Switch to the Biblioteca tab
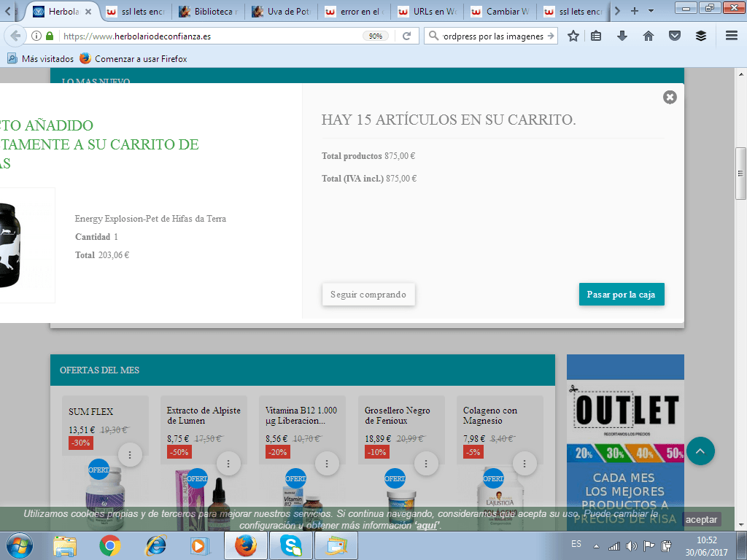This screenshot has height=560, width=747. [x=208, y=12]
